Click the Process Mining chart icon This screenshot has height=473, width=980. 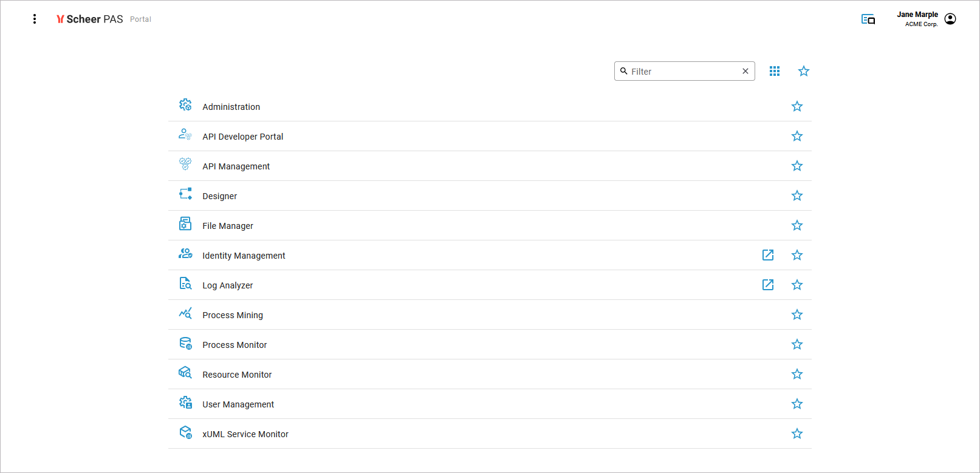(185, 313)
